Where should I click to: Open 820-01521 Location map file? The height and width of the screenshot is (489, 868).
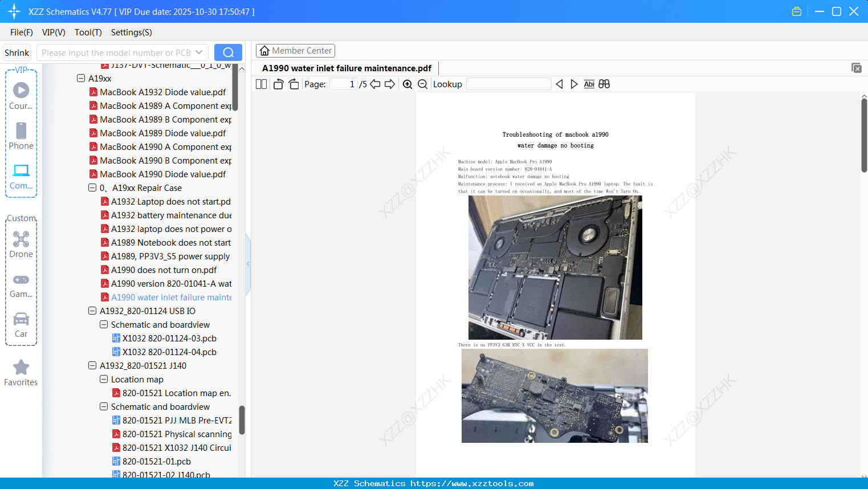172,393
